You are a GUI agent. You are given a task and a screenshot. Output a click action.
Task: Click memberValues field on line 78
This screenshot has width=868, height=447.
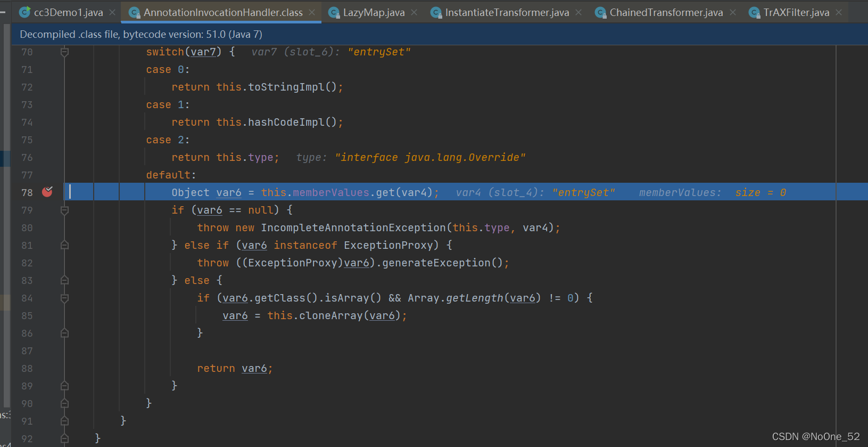point(331,192)
